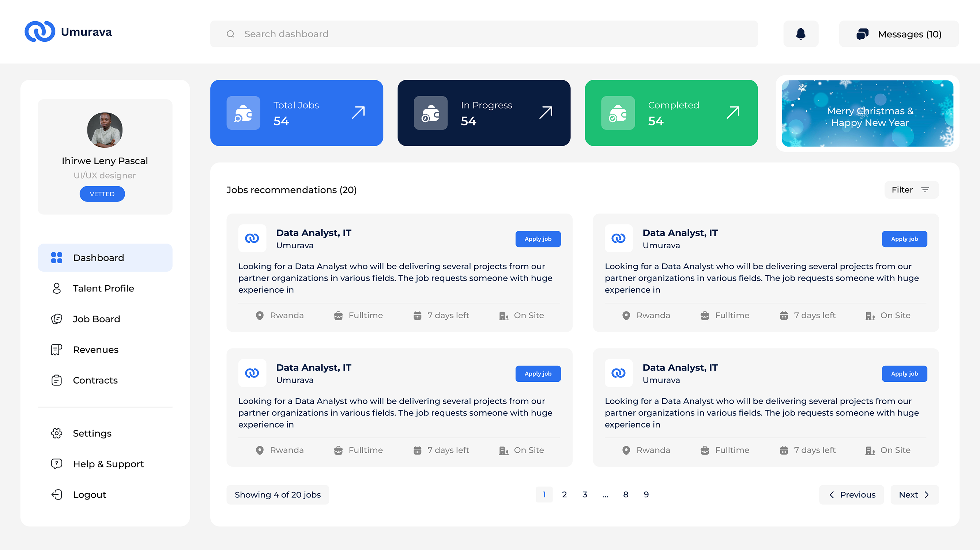Go to Previous page of jobs
The image size is (980, 550).
pyautogui.click(x=851, y=494)
